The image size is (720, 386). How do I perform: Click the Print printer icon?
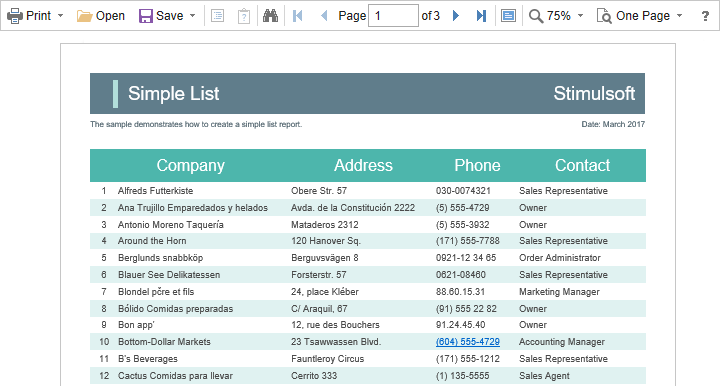(15, 16)
